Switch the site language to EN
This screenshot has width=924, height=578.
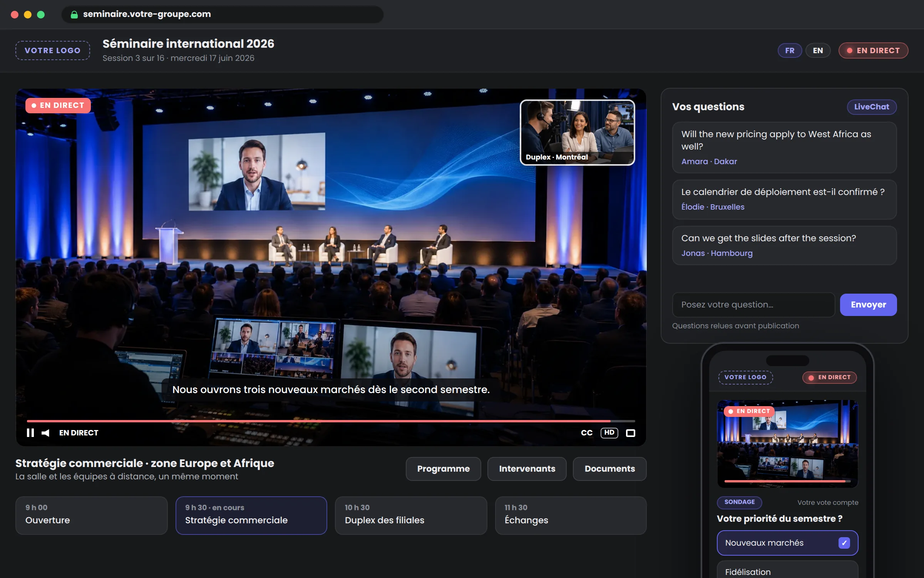[818, 50]
